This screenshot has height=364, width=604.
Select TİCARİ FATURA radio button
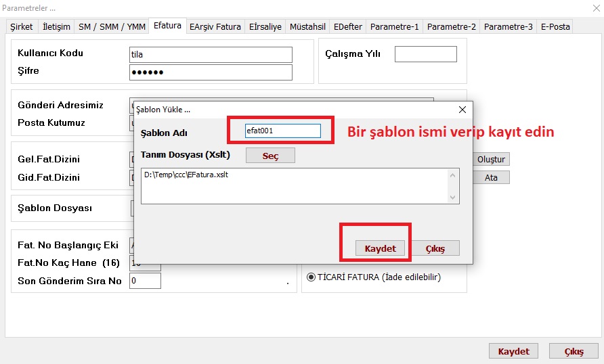click(311, 277)
